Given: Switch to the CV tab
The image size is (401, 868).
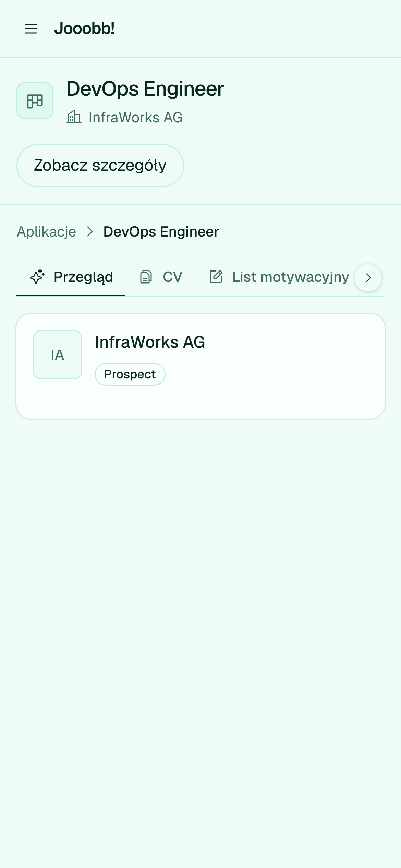Looking at the screenshot, I should (x=161, y=277).
